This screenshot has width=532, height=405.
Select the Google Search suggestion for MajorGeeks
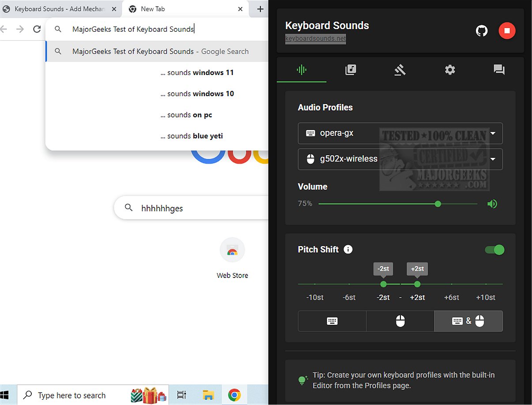point(157,52)
